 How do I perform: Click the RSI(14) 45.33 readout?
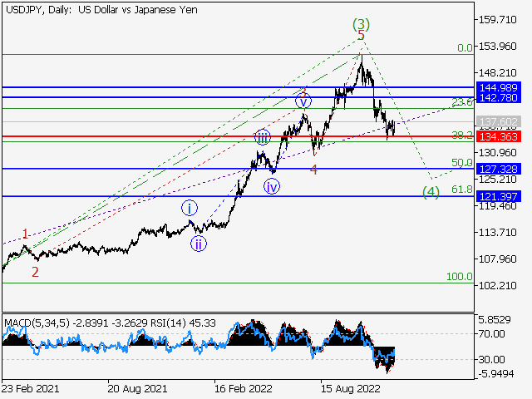click(x=183, y=323)
